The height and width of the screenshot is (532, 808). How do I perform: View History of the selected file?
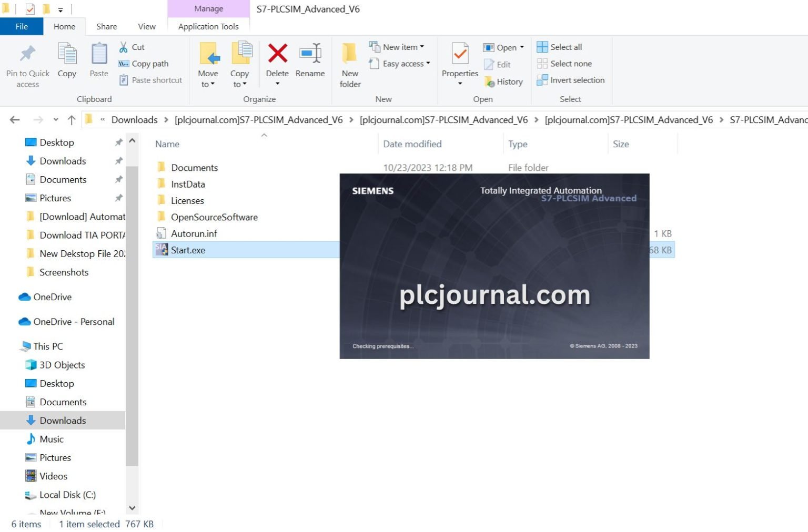[503, 81]
